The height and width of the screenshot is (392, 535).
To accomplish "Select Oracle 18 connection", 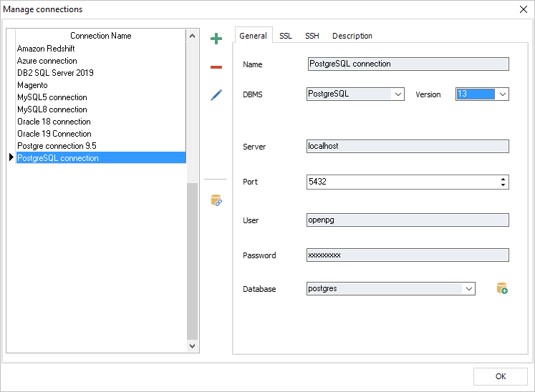I will [101, 122].
